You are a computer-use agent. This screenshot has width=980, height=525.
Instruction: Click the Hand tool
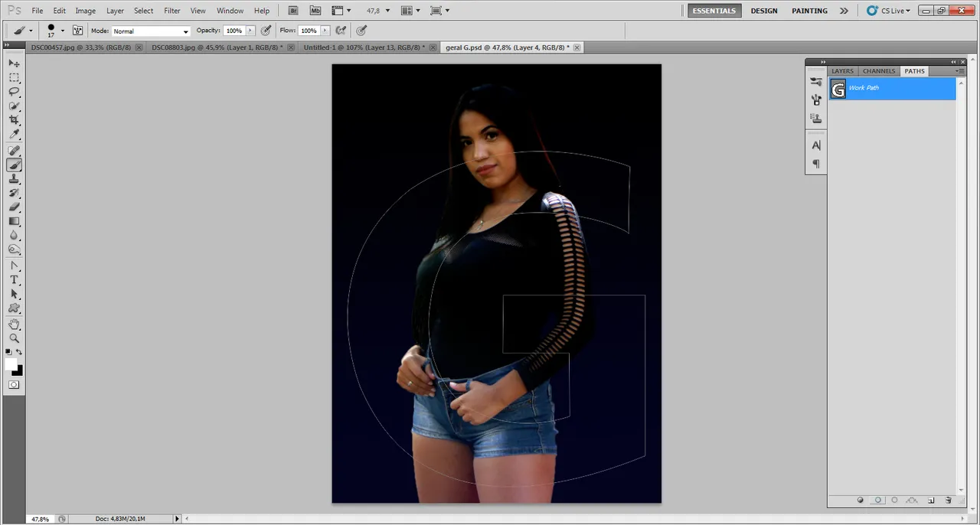point(14,324)
